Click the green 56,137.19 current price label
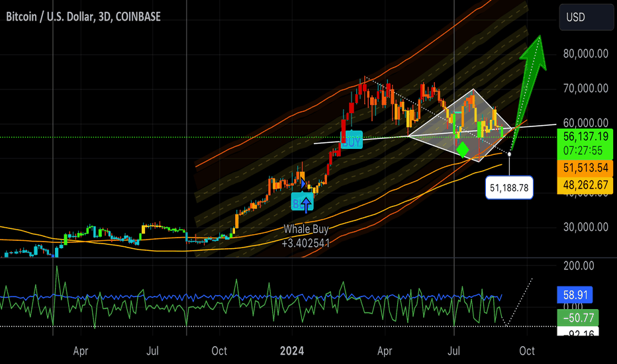The image size is (617, 364). (x=585, y=136)
